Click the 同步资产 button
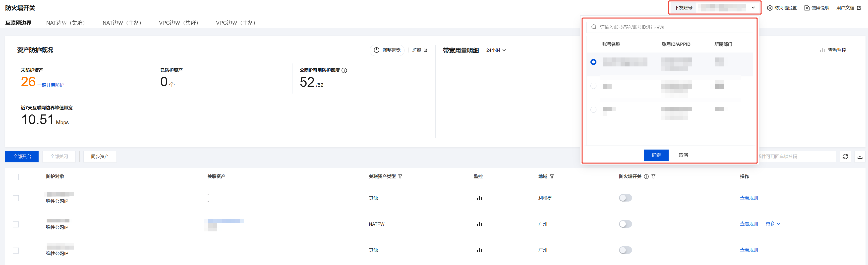The width and height of the screenshot is (868, 265). pyautogui.click(x=100, y=157)
